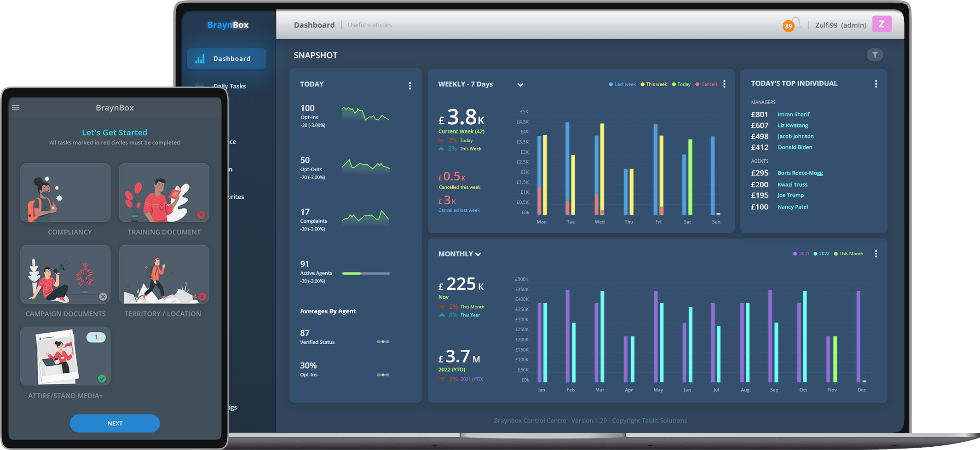This screenshot has height=450, width=980.
Task: Open Daily Tasks in the sidebar
Action: point(229,86)
